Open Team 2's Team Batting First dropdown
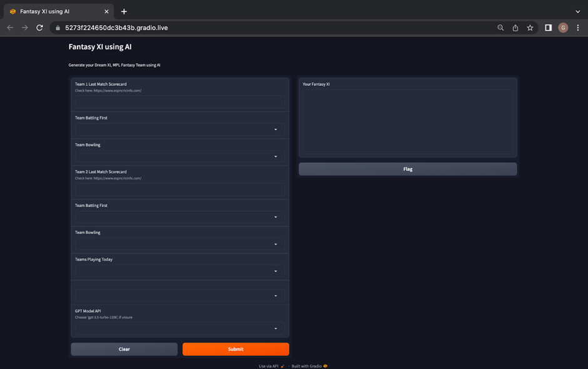 pos(180,217)
